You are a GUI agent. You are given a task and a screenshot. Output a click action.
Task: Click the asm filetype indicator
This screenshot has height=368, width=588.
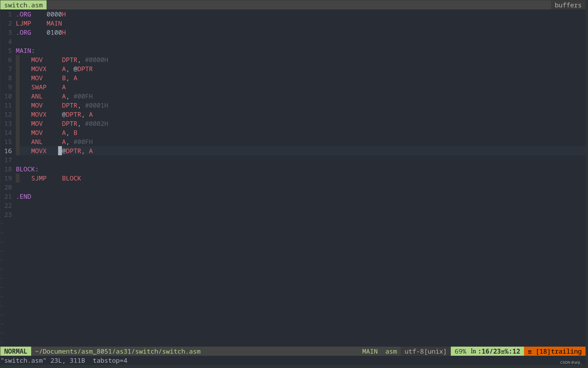[391, 351]
